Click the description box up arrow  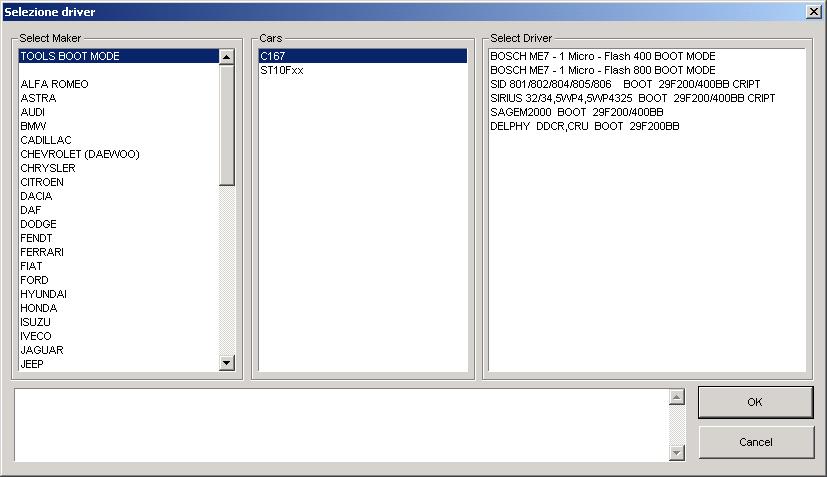(677, 397)
